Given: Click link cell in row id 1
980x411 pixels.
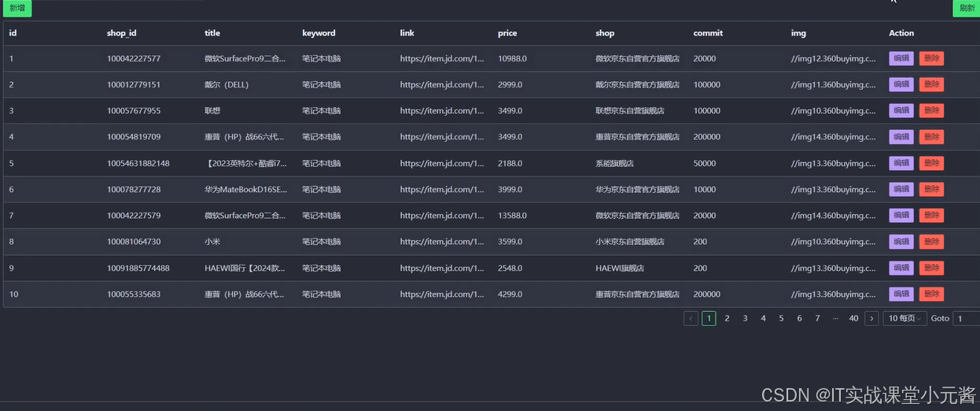Looking at the screenshot, I should pos(442,58).
